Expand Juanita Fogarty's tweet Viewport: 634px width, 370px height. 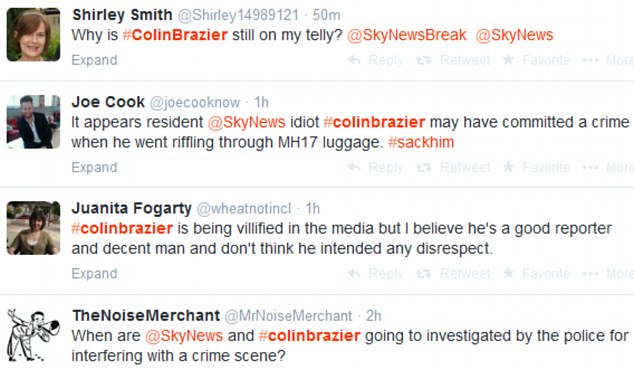(x=94, y=274)
